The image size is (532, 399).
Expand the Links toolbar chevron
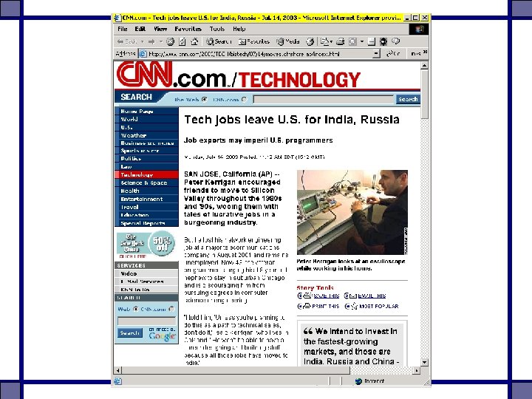[425, 52]
